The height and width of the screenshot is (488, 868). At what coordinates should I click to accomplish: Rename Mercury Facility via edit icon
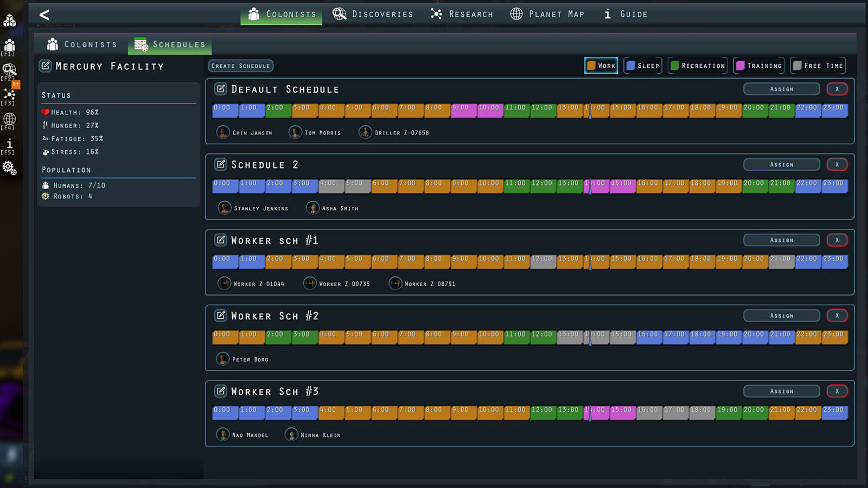46,66
